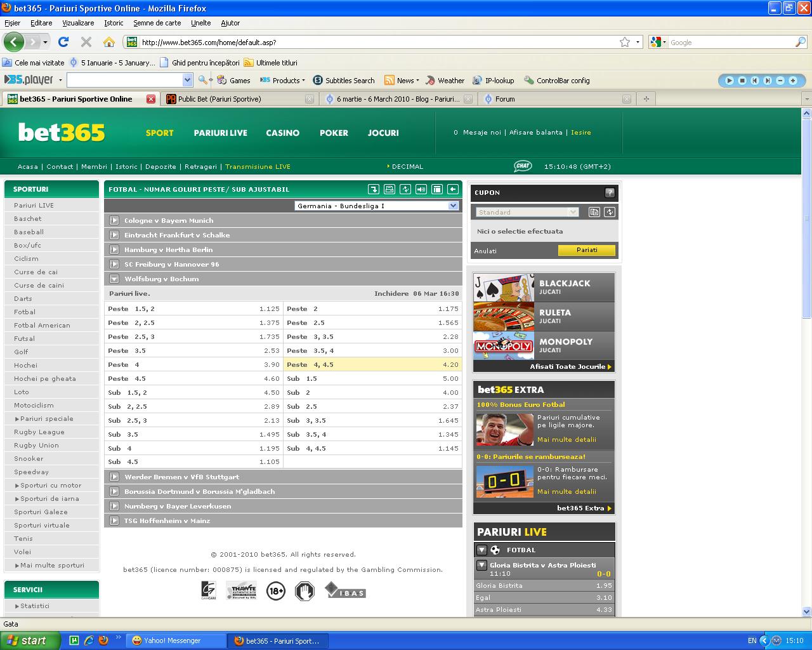Go to CASINO in the main navigation
Screen dimensions: 812x650
pyautogui.click(x=282, y=133)
